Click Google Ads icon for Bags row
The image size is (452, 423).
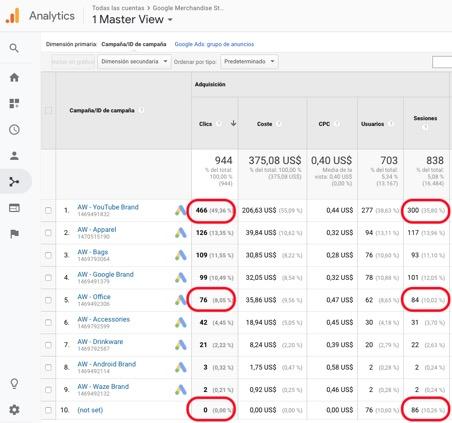181,255
